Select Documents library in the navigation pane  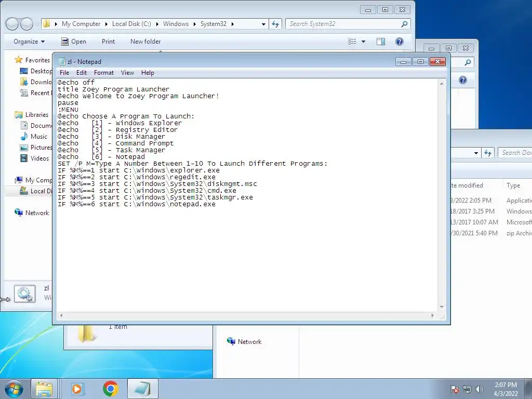click(36, 126)
